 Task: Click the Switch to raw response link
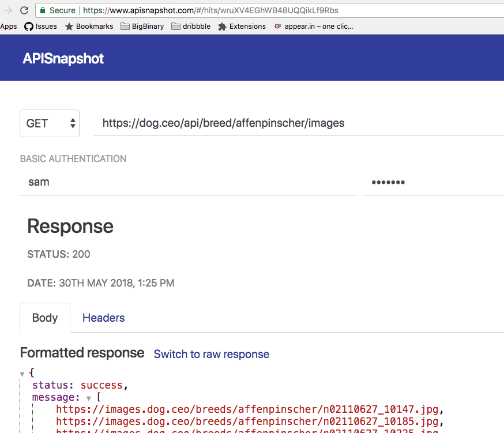211,354
